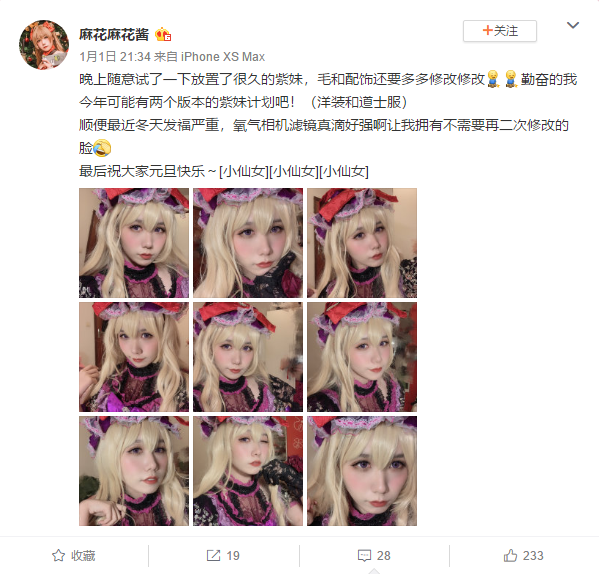Open the user's profile avatar

pos(44,45)
